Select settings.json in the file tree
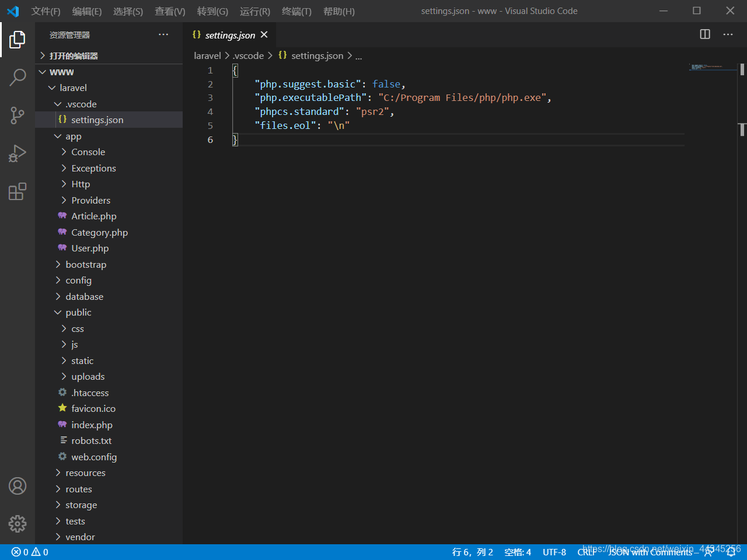 (109, 120)
